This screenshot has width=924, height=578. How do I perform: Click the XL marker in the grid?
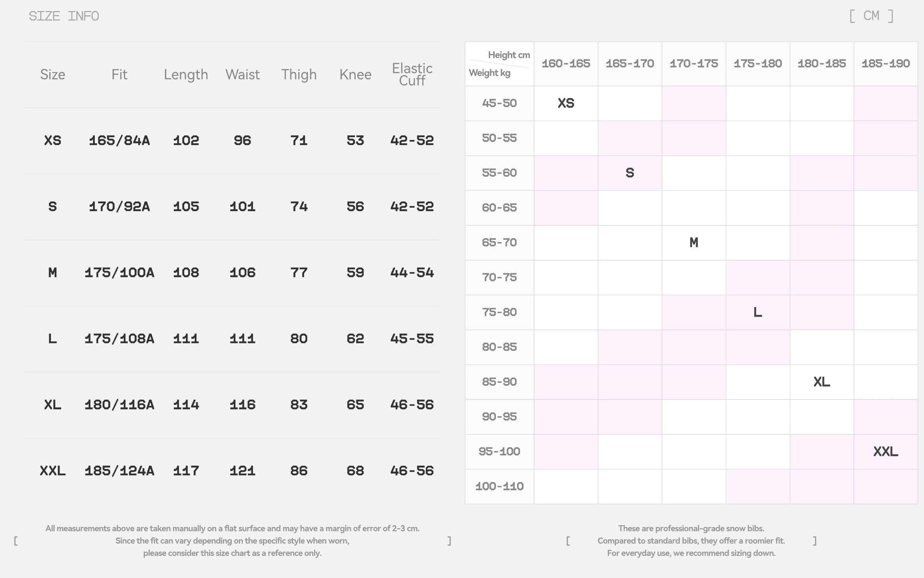[822, 382]
